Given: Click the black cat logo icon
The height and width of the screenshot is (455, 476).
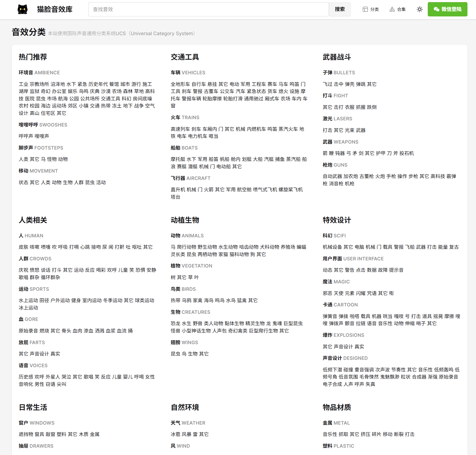Looking at the screenshot, I should click(x=23, y=9).
